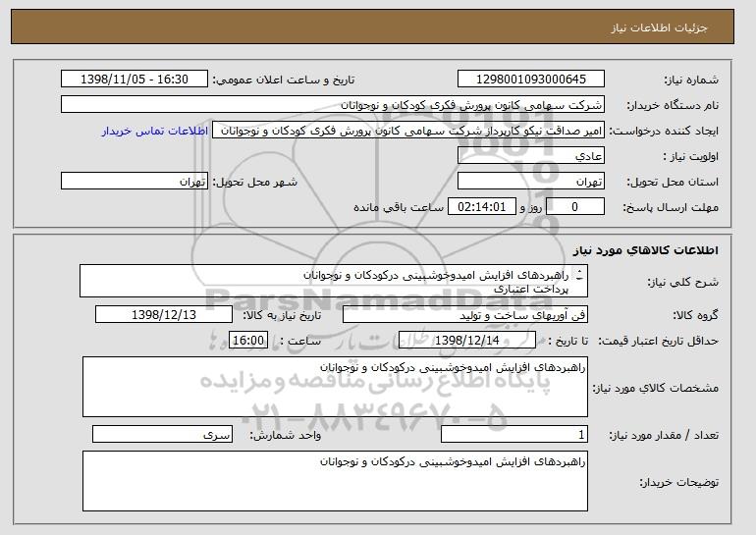
Task: Click the تعداد / مقدار مورد نیاز label
Action: tap(664, 435)
